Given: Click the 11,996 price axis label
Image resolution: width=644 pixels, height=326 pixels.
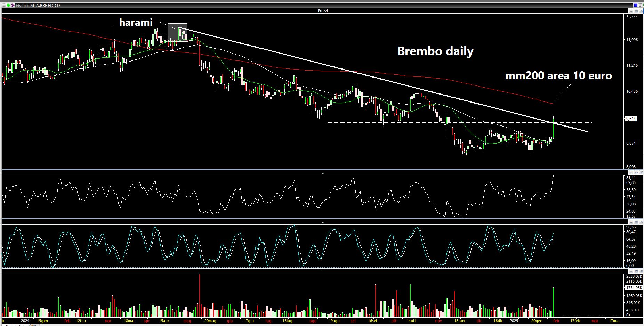Looking at the screenshot, I should pyautogui.click(x=632, y=40).
